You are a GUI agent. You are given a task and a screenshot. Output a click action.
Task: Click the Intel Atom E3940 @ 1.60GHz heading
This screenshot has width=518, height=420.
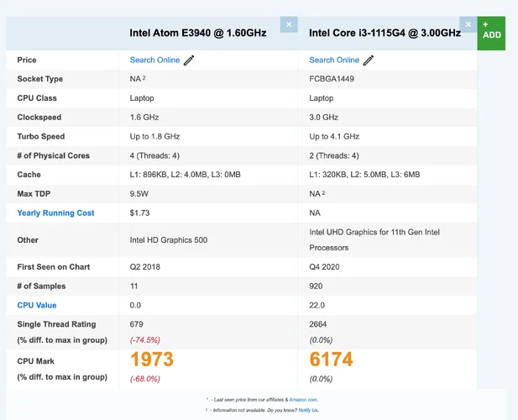[197, 33]
